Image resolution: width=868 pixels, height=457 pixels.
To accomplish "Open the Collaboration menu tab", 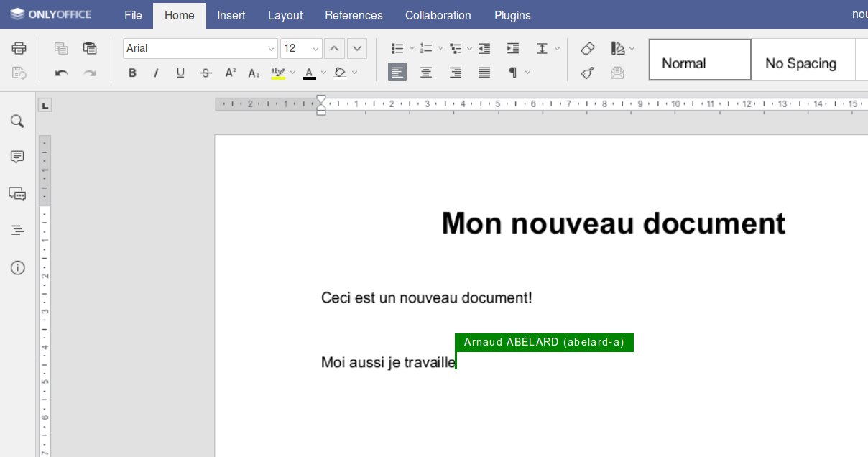I will pos(438,15).
